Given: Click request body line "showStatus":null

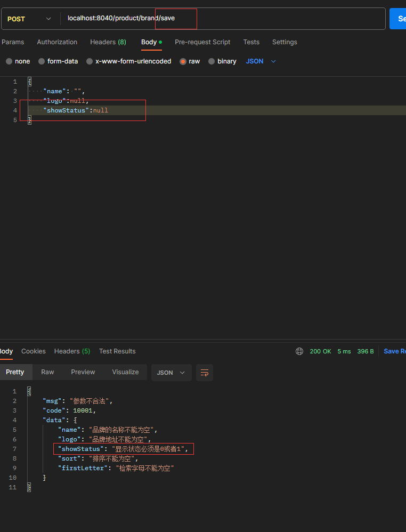Looking at the screenshot, I should click(76, 110).
